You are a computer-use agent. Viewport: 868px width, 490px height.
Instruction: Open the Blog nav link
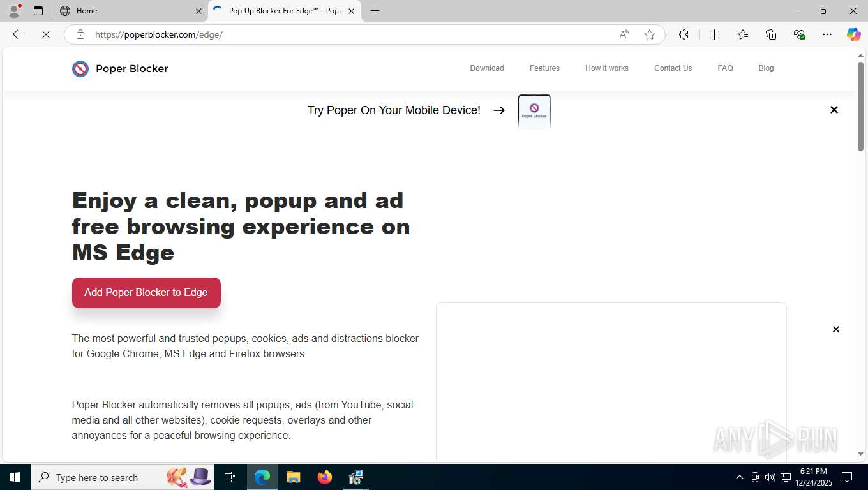[766, 68]
